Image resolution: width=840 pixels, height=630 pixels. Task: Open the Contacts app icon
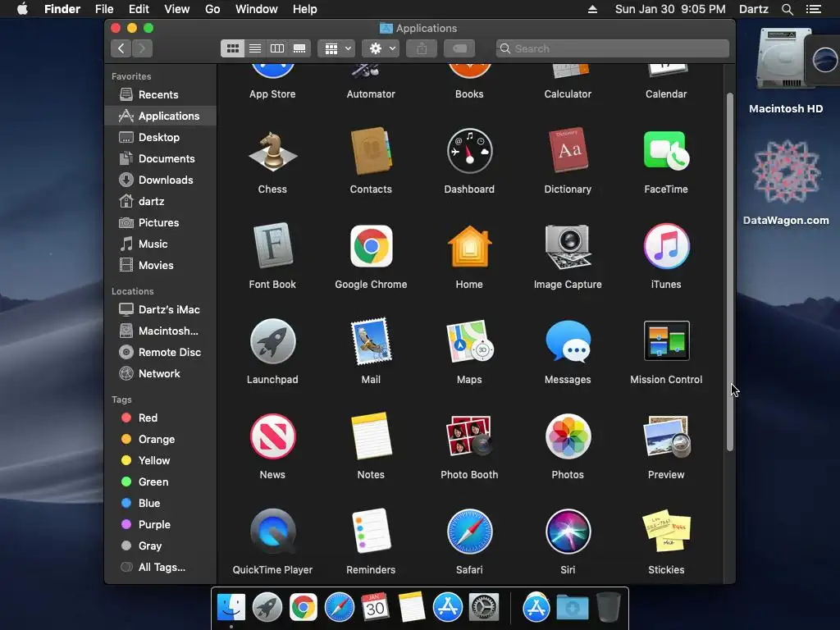371,152
